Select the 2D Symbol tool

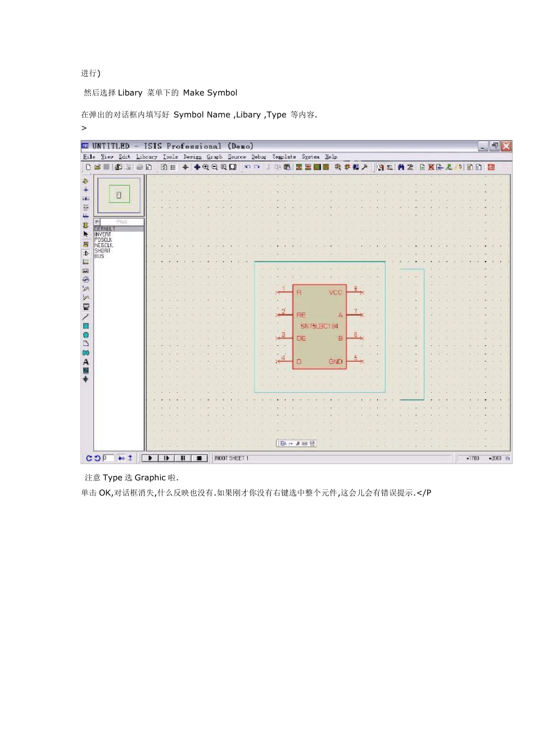pos(85,370)
